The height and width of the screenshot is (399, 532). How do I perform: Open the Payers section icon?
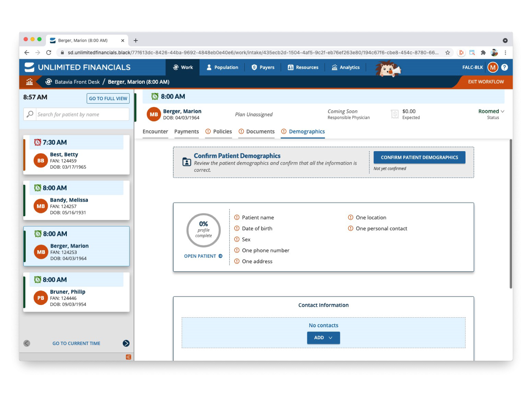click(254, 67)
